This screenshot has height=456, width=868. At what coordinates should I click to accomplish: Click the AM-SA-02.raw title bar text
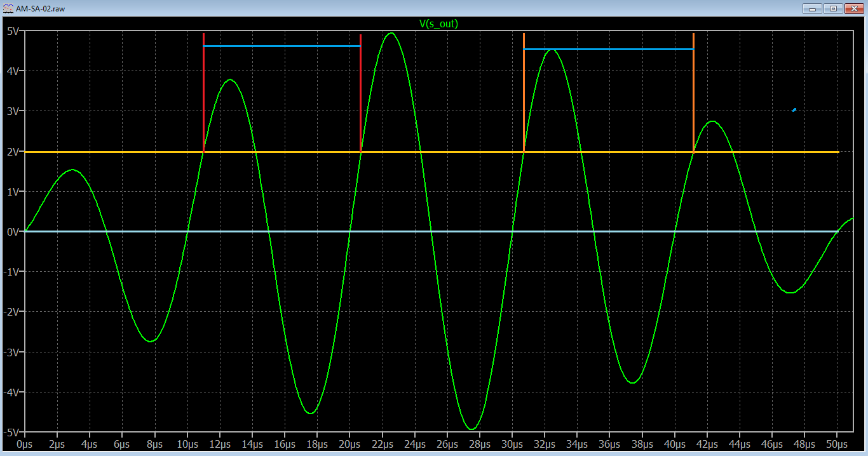[x=40, y=9]
